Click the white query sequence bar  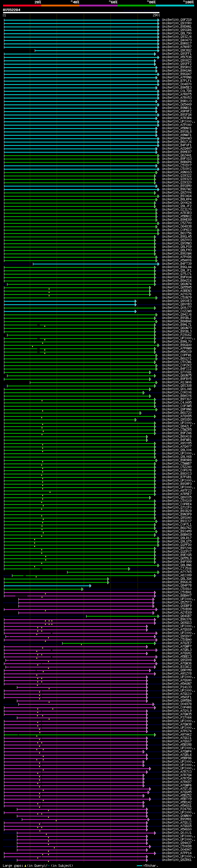tap(81, 13)
